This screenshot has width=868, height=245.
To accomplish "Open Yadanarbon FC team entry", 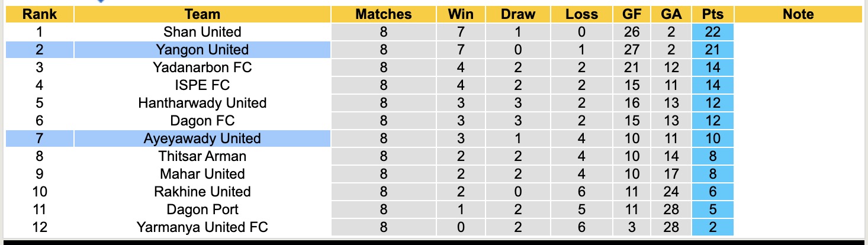I will 202,67.
